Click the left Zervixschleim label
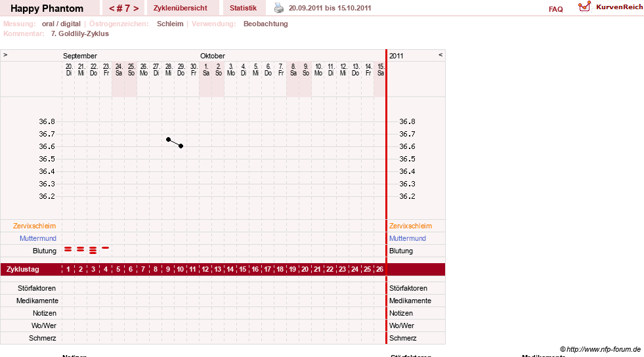 (x=35, y=226)
